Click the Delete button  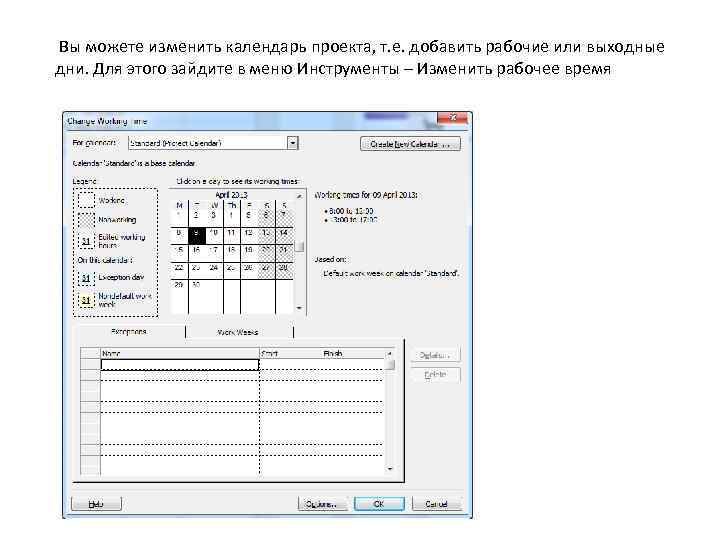435,375
